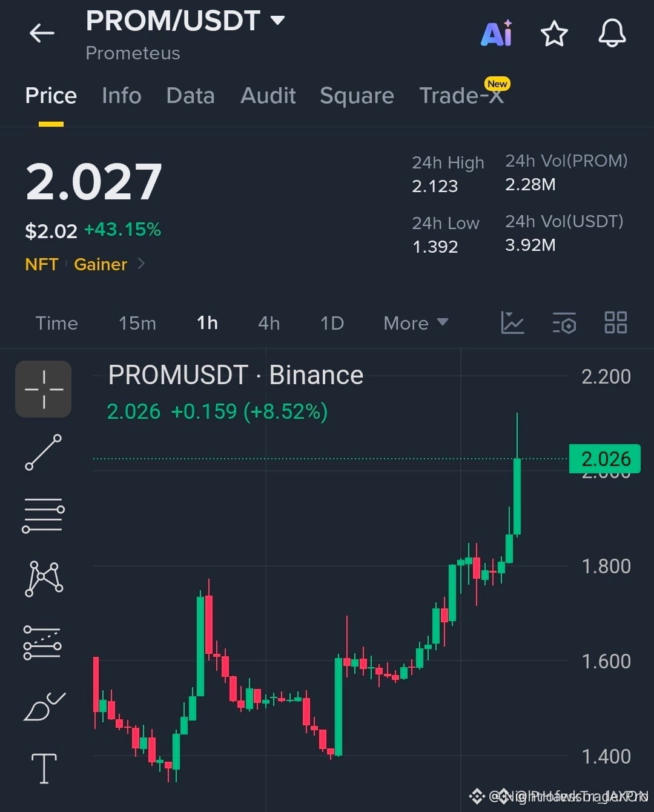
Task: Switch to the Square tab
Action: (x=357, y=96)
